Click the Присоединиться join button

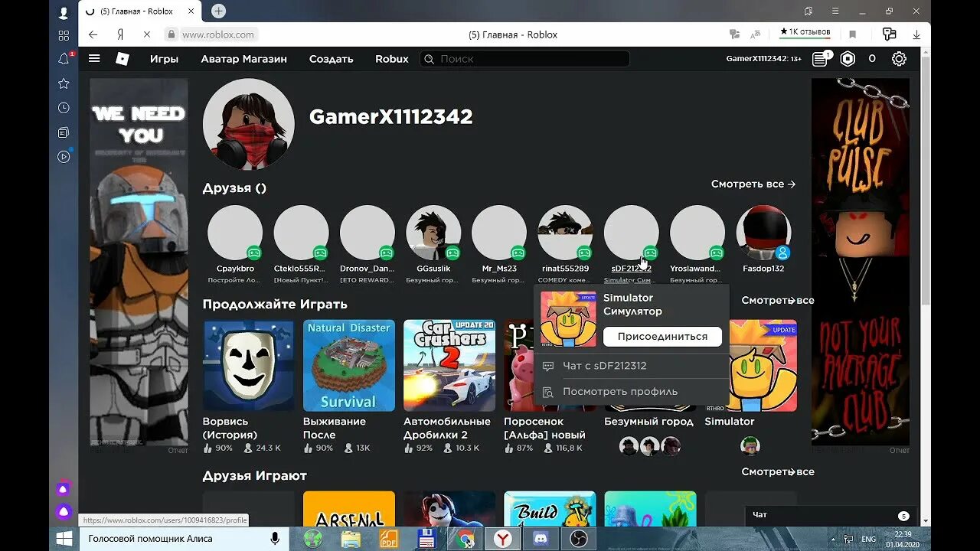pos(662,337)
